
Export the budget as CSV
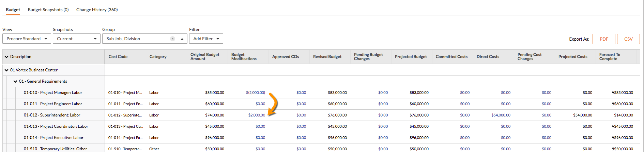(628, 39)
